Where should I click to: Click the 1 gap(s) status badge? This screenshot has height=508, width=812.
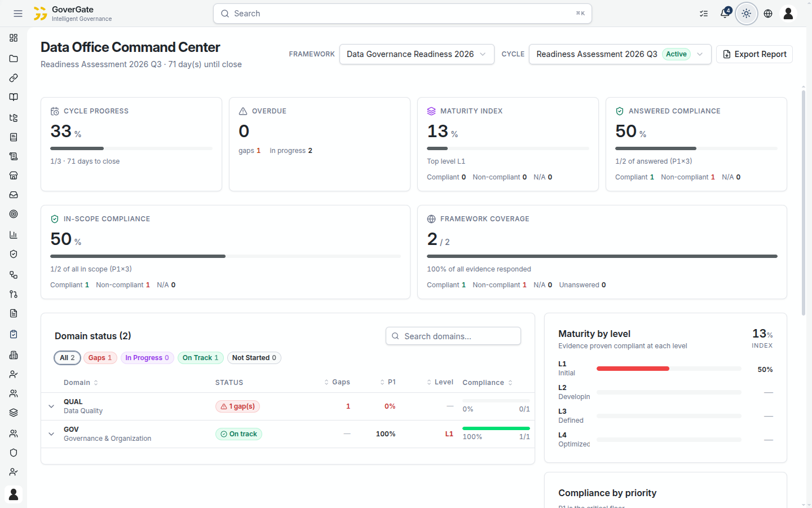point(238,406)
